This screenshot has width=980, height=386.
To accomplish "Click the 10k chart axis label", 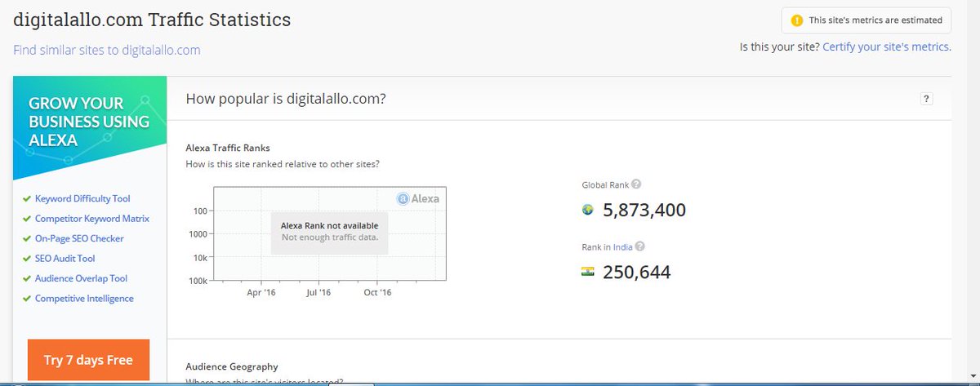I will tap(201, 257).
